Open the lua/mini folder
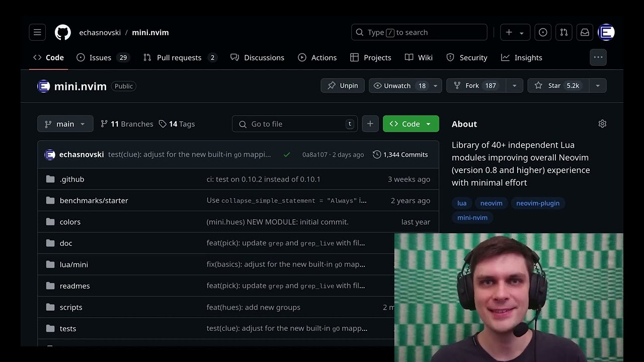 (x=74, y=264)
